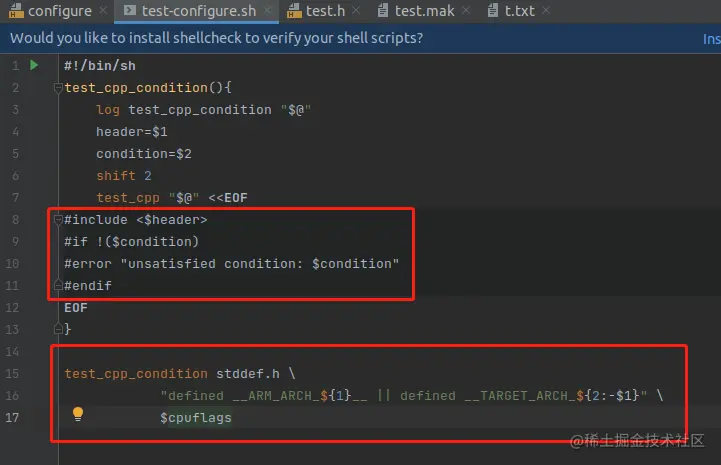Viewport: 721px width, 465px height.
Task: Collapse the heredoc fold at line 8
Action: 58,219
